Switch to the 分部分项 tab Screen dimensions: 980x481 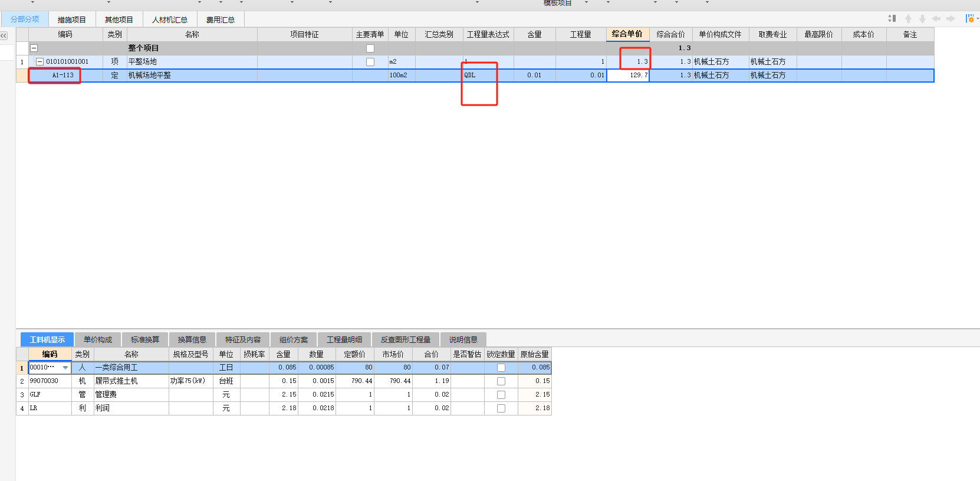click(25, 19)
